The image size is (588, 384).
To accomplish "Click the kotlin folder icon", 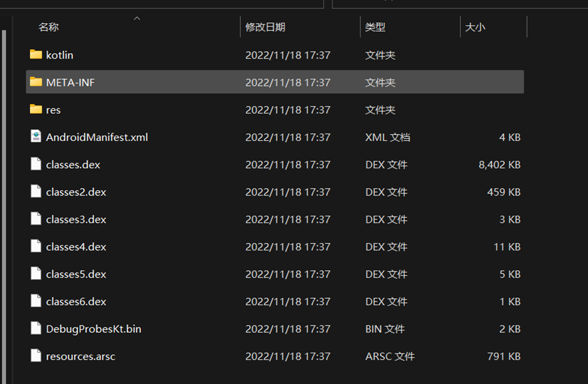I will 36,54.
